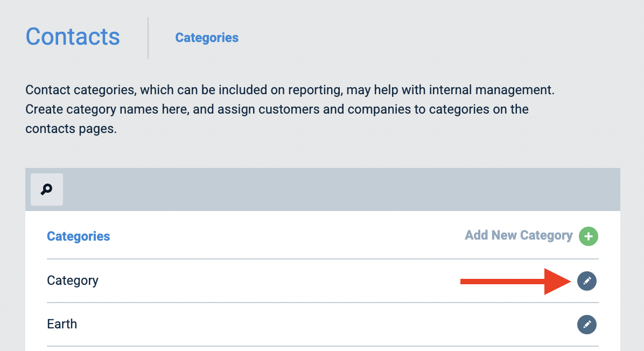
Task: Click the green plus icon
Action: coord(588,236)
